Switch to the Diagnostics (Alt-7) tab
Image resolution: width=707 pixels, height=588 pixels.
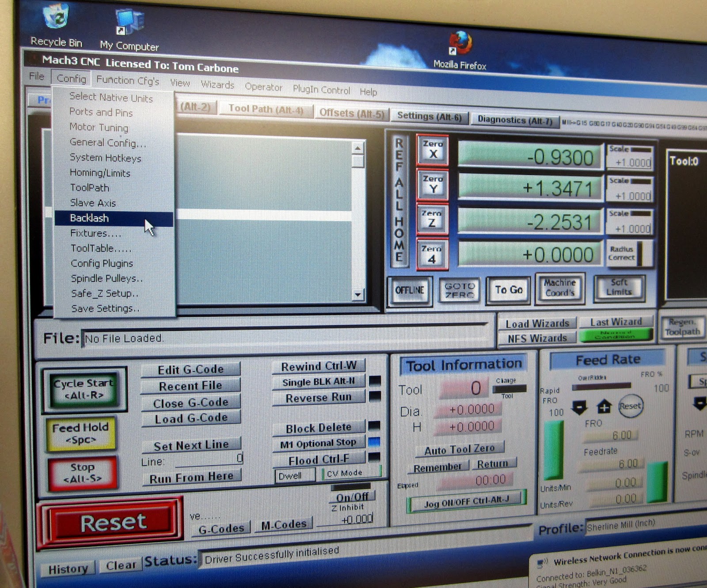[515, 120]
